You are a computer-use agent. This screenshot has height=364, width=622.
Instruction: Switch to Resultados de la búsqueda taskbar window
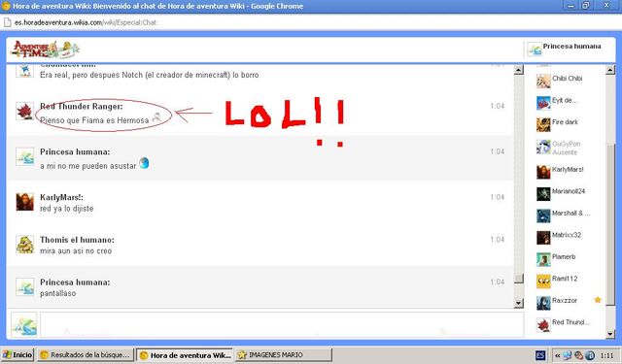click(85, 355)
